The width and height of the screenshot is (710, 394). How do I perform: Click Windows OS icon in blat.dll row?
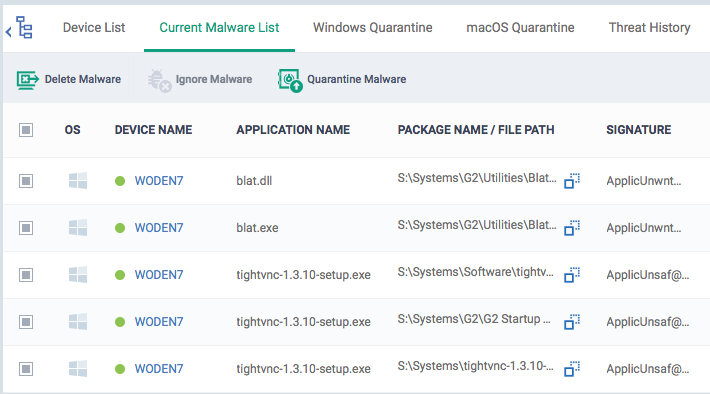click(78, 181)
